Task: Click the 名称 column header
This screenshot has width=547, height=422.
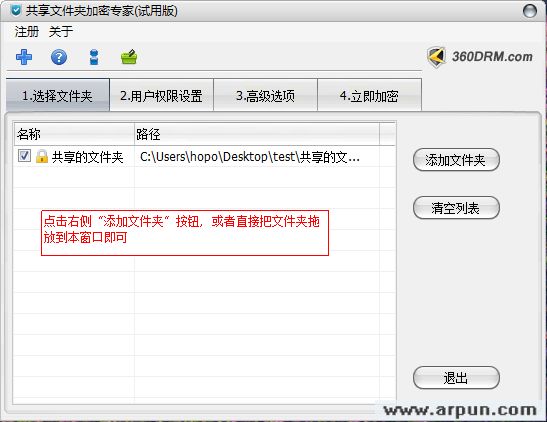Action: [74, 134]
